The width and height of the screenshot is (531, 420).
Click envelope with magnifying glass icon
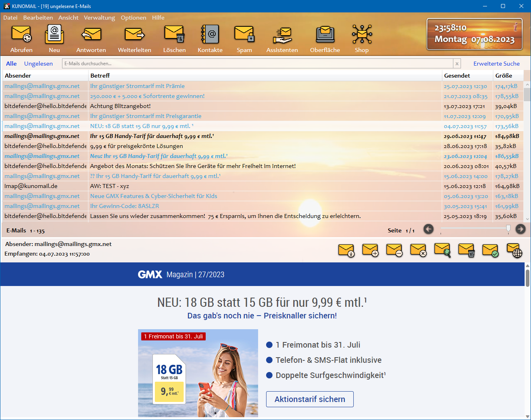coord(442,250)
